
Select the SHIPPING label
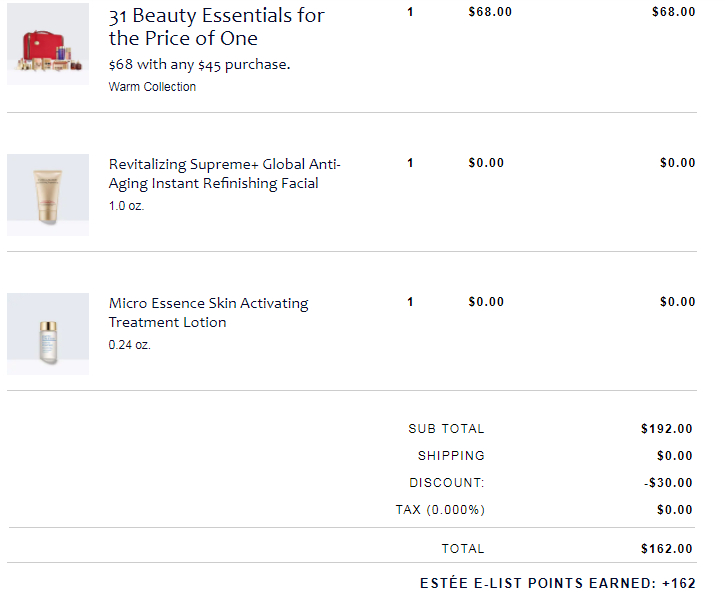point(451,456)
